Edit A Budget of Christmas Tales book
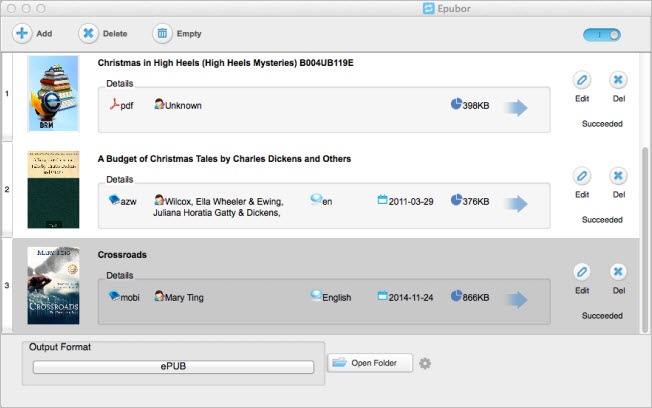 click(x=582, y=176)
